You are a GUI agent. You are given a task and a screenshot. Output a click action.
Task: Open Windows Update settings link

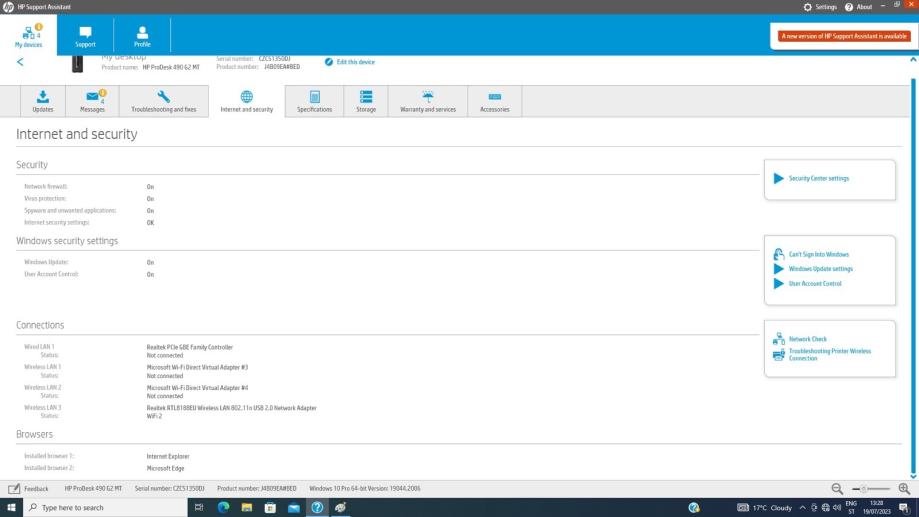click(x=813, y=268)
